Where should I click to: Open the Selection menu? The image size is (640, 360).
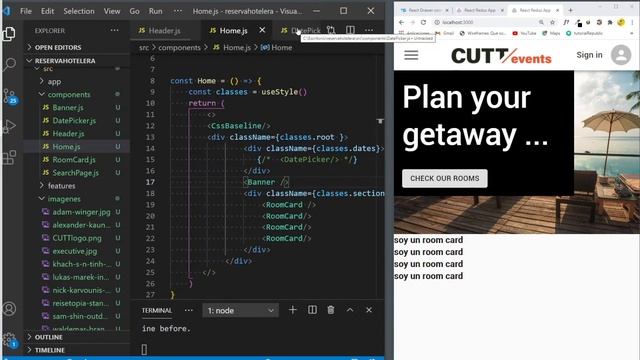tap(79, 11)
